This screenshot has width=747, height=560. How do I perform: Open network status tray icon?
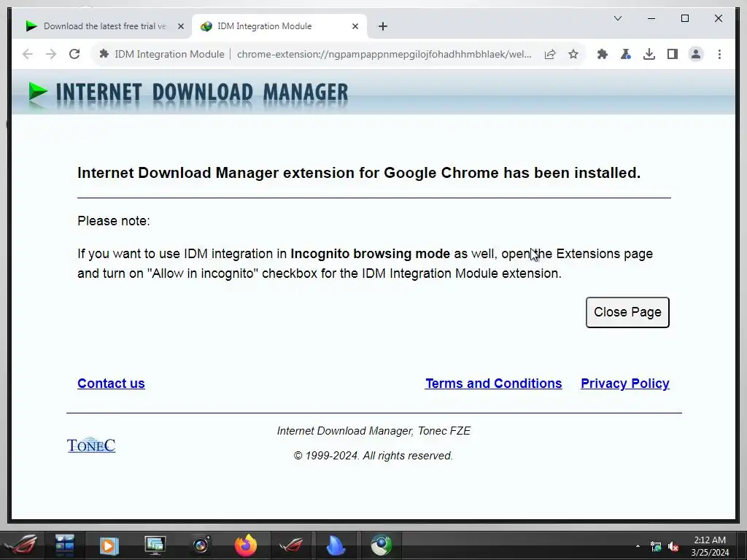pyautogui.click(x=656, y=546)
